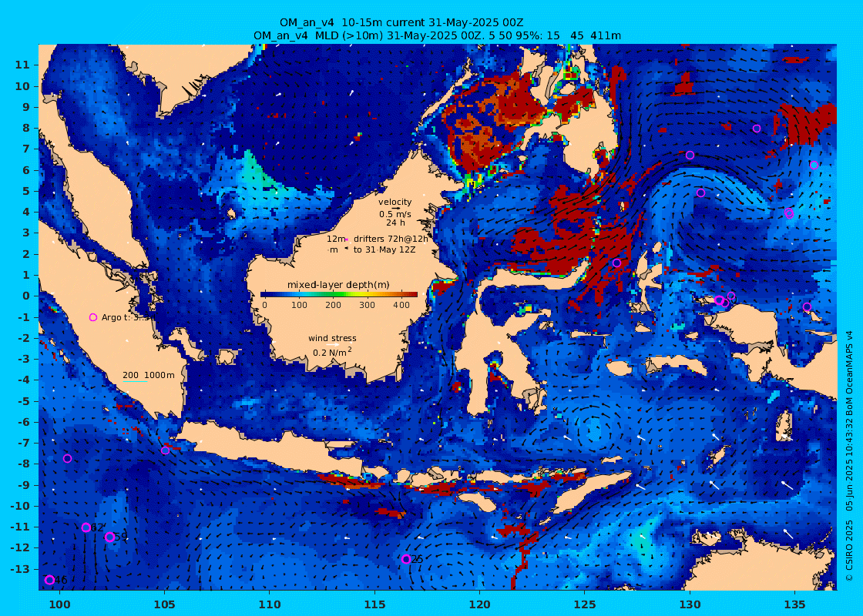Screen dimensions: 863x616
Task: Click the 'Argo t:' legend text
Action: pos(117,317)
